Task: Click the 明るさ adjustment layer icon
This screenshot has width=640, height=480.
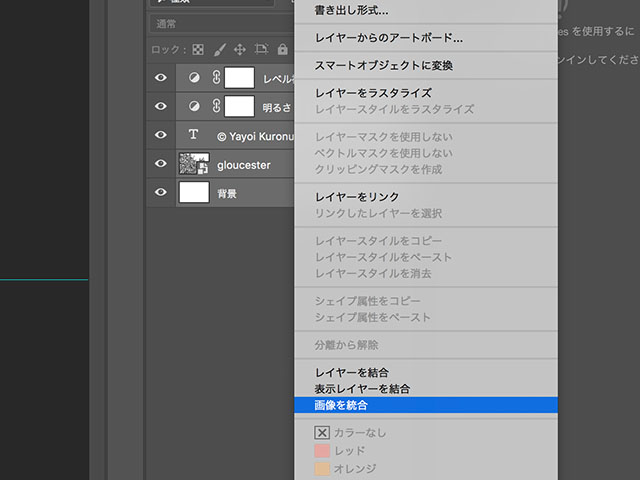Action: pos(194,106)
